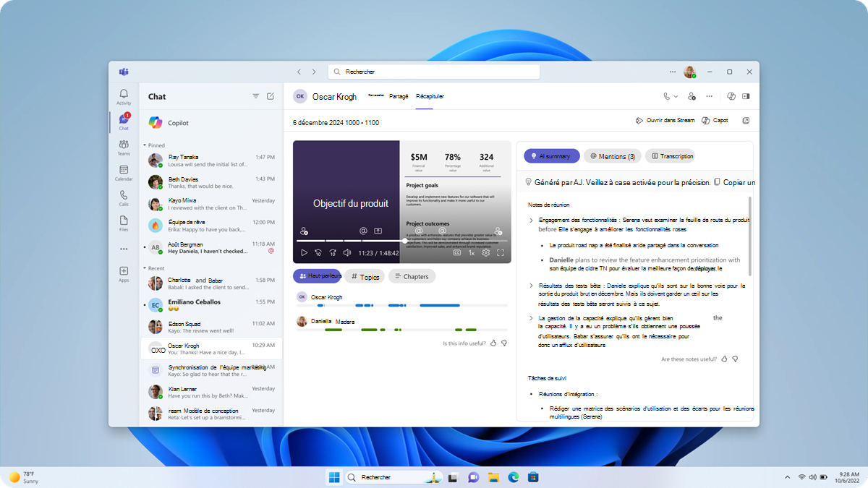Go to Teams in the left rail

124,147
